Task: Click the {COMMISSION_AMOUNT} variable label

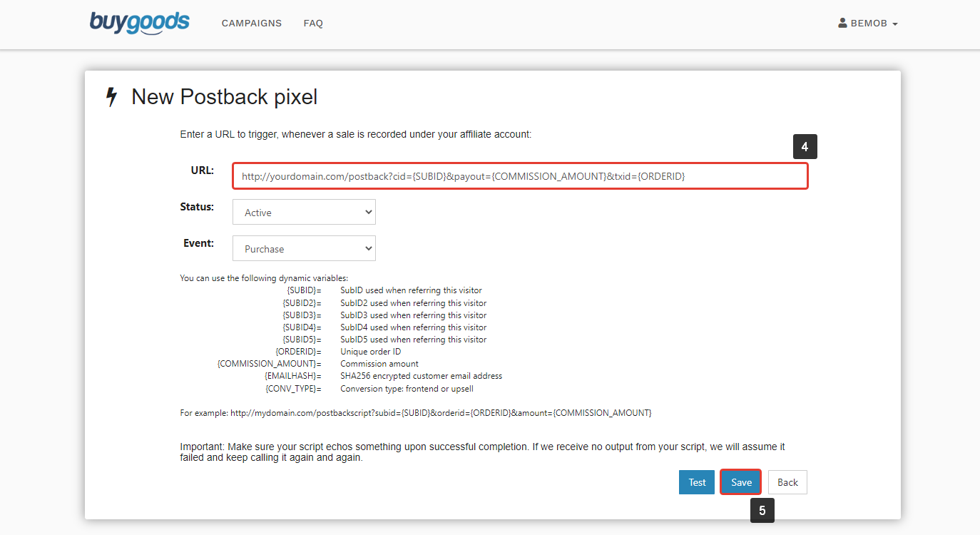Action: pyautogui.click(x=269, y=363)
